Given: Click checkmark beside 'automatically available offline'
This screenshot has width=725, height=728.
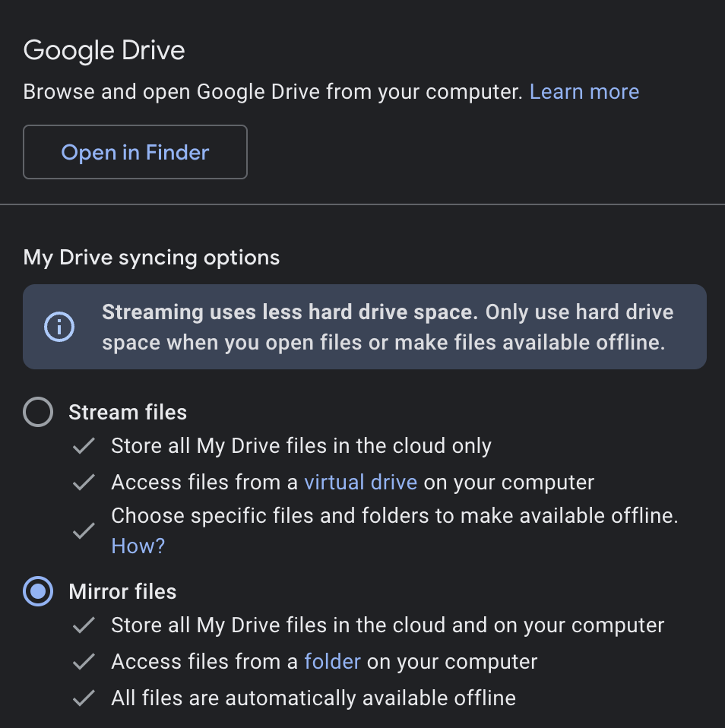Looking at the screenshot, I should 84,698.
